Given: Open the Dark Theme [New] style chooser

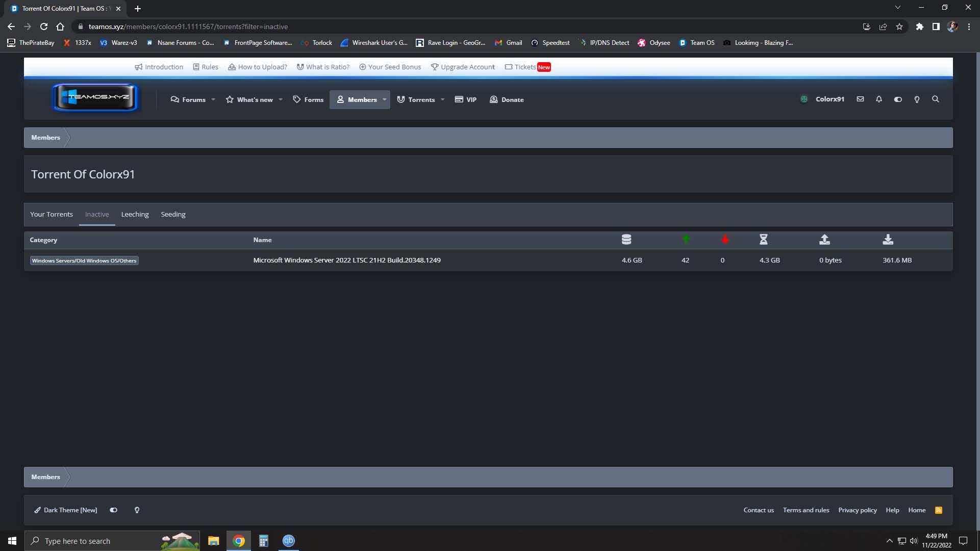Looking at the screenshot, I should click(66, 510).
